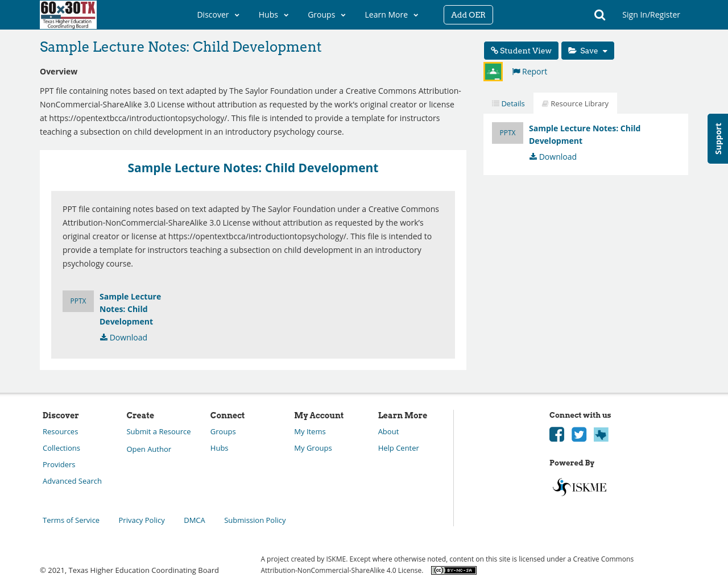Image resolution: width=728 pixels, height=582 pixels.
Task: Click the Texas state icon in footer
Action: click(x=601, y=435)
